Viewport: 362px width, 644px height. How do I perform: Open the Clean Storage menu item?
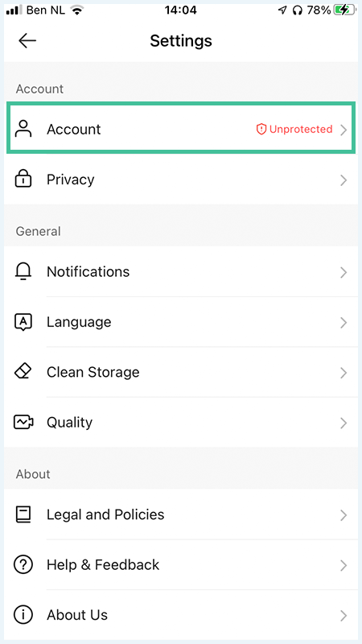pos(181,372)
